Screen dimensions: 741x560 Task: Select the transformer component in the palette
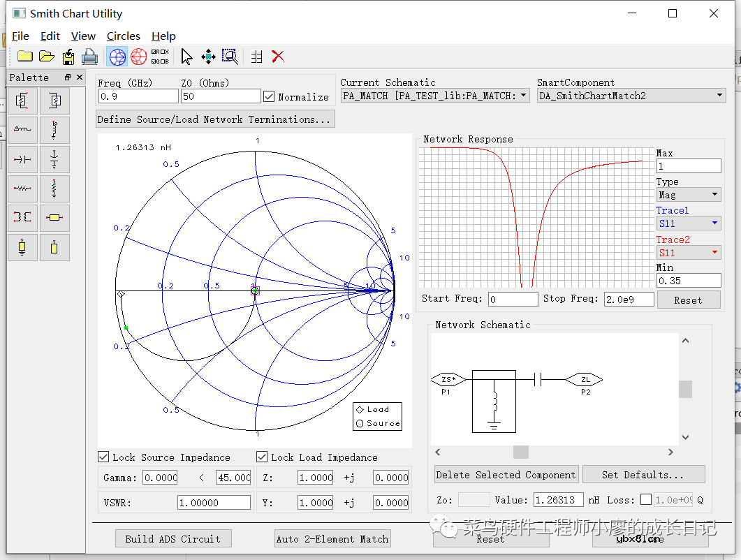(x=22, y=218)
